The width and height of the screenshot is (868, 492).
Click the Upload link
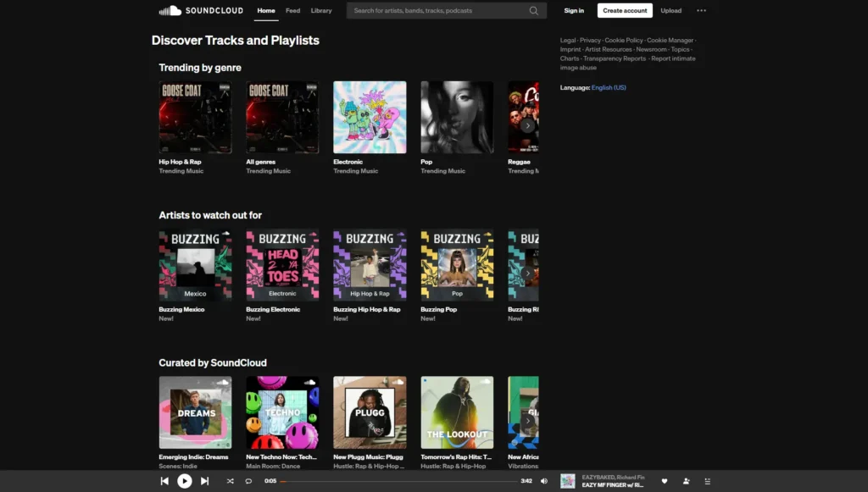point(671,10)
